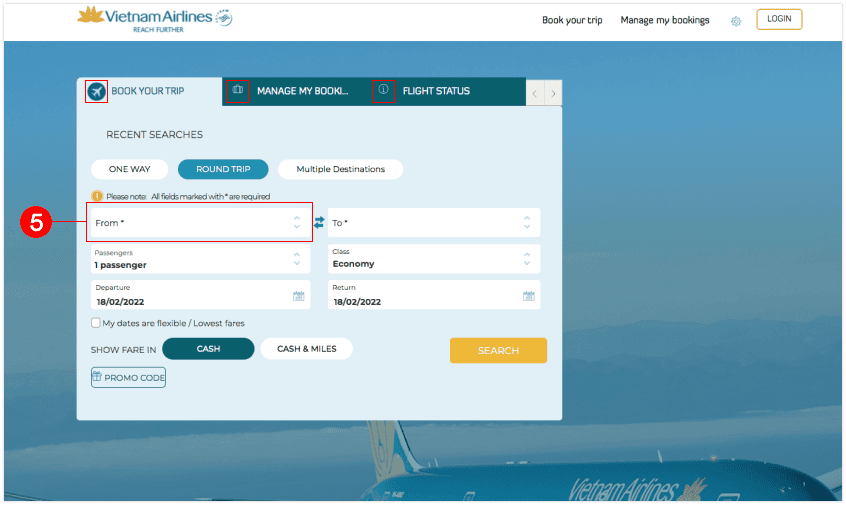Show previous tabs with the left chevron
846x505 pixels.
pos(535,93)
